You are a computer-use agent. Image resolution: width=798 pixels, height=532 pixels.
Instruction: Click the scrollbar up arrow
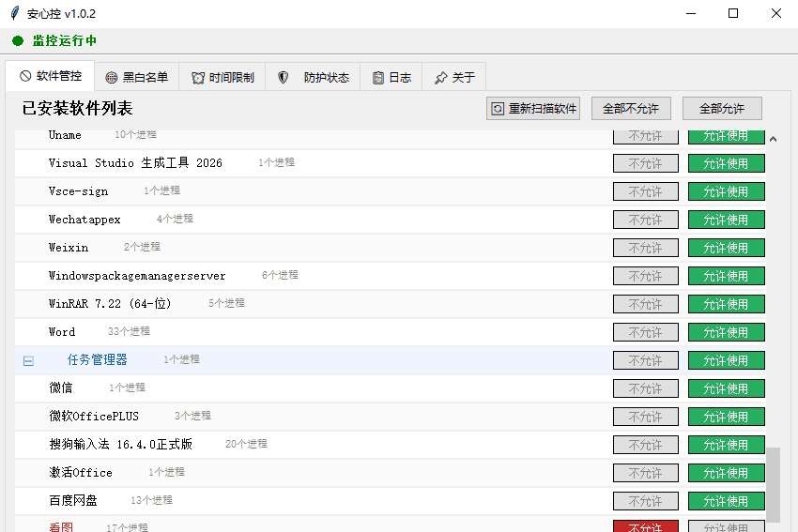click(x=773, y=139)
